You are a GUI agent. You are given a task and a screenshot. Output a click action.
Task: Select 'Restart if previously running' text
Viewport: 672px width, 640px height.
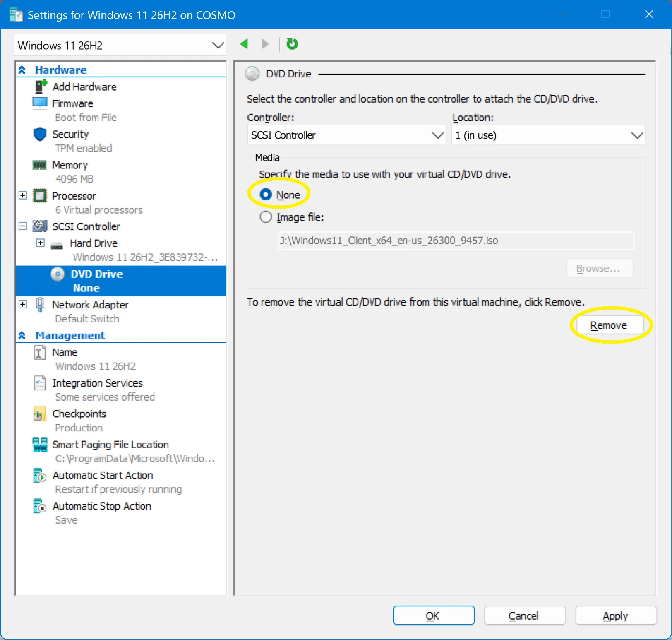[118, 489]
